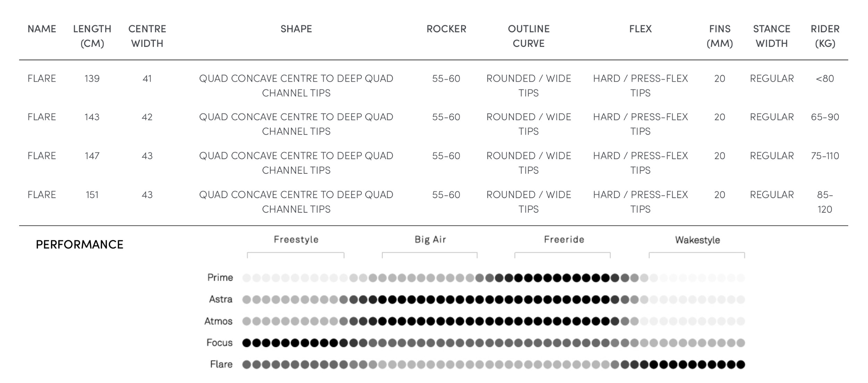
Task: Select the 65-90 rider weight cell
Action: point(825,117)
